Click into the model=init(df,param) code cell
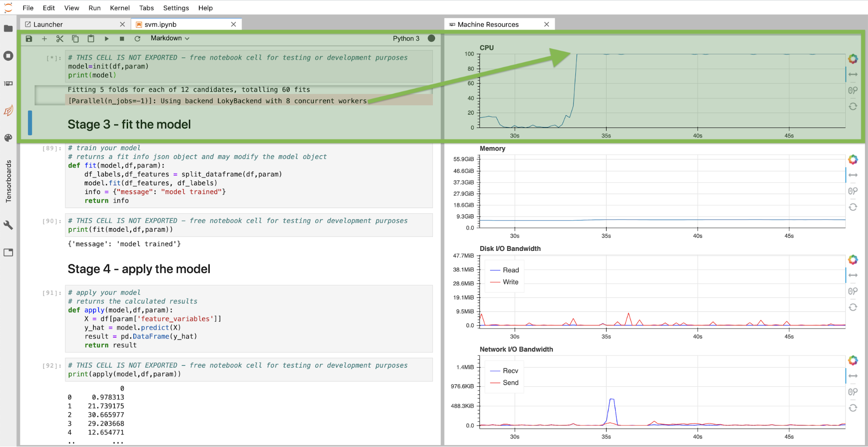This screenshot has width=868, height=447. pyautogui.click(x=249, y=66)
